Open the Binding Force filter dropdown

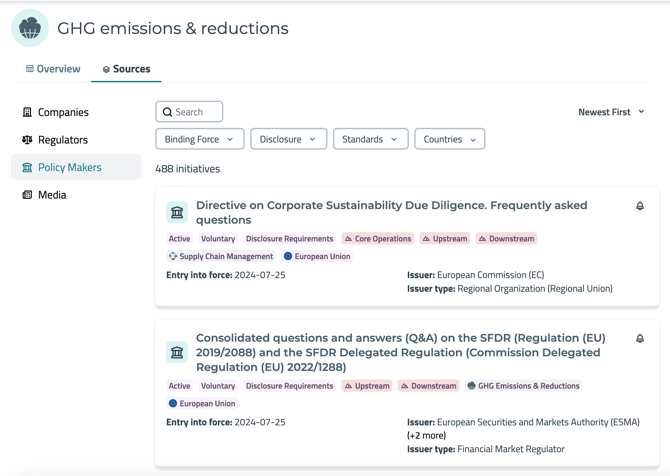[x=200, y=139]
